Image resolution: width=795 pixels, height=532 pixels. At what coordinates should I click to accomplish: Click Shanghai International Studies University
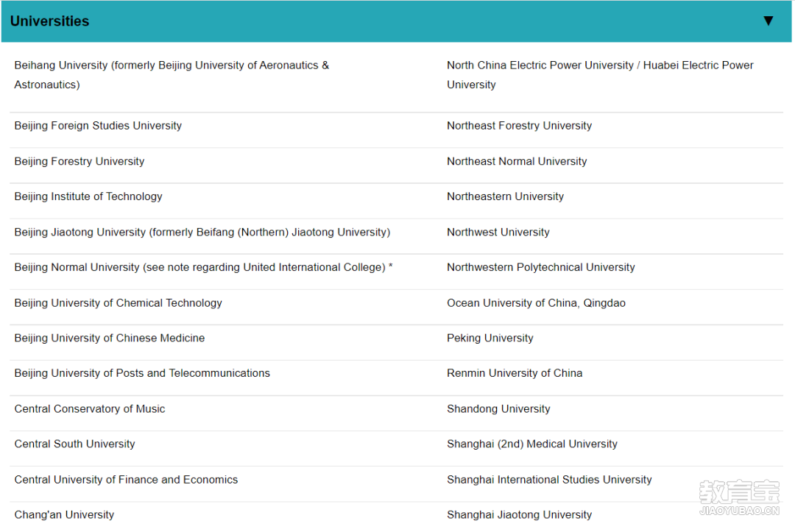(549, 479)
